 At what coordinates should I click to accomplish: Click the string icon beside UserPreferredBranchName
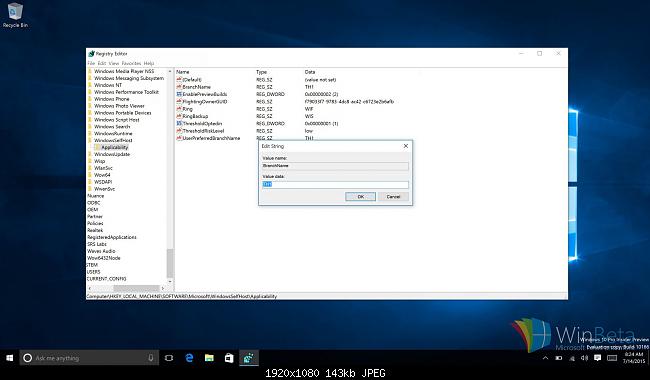coord(179,138)
